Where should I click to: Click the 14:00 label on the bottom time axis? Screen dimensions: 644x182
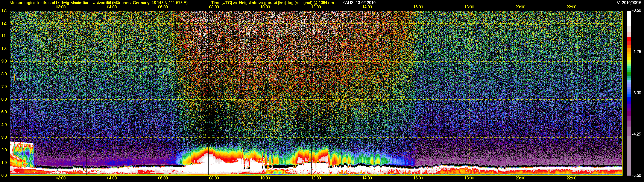367,178
